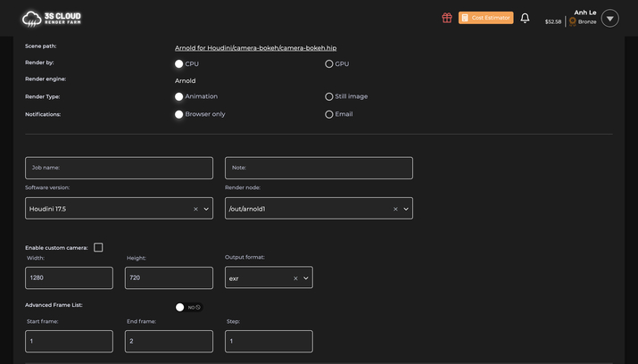Screen dimensions: 638x364
Task: Focus the Job name field
Action: coord(119,168)
